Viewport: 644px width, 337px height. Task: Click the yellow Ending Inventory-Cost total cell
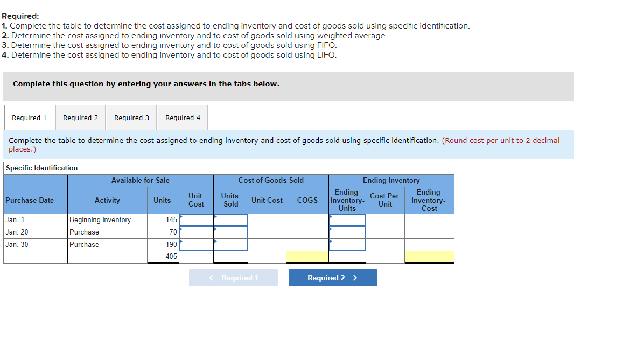(429, 257)
